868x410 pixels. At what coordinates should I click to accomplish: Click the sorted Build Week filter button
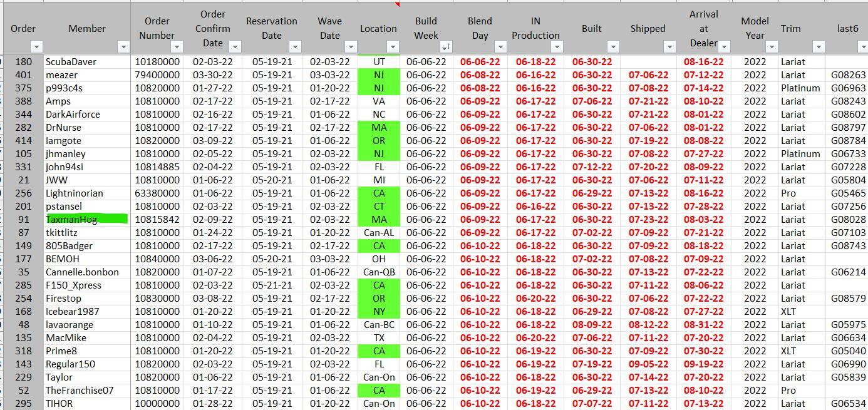click(x=445, y=47)
